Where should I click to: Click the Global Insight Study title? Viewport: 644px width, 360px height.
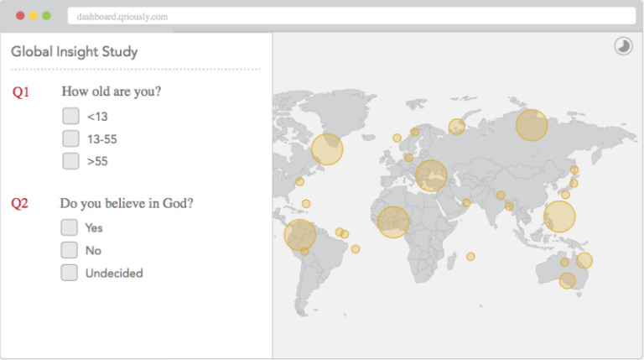pos(75,52)
